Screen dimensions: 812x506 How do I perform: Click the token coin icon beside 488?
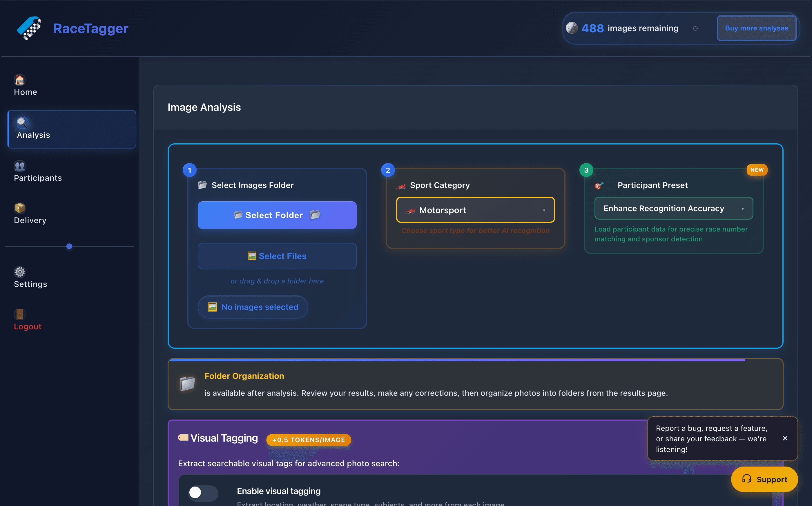point(572,28)
